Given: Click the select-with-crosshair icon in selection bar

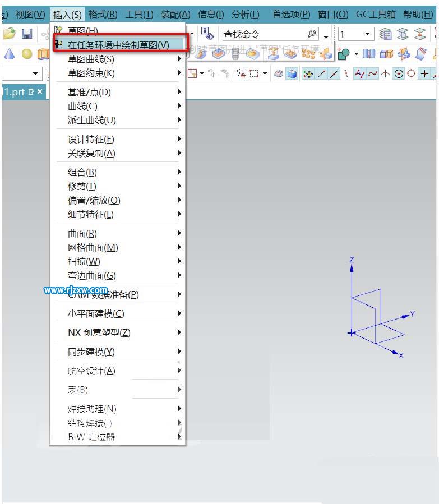Looking at the screenshot, I should click(x=241, y=73).
